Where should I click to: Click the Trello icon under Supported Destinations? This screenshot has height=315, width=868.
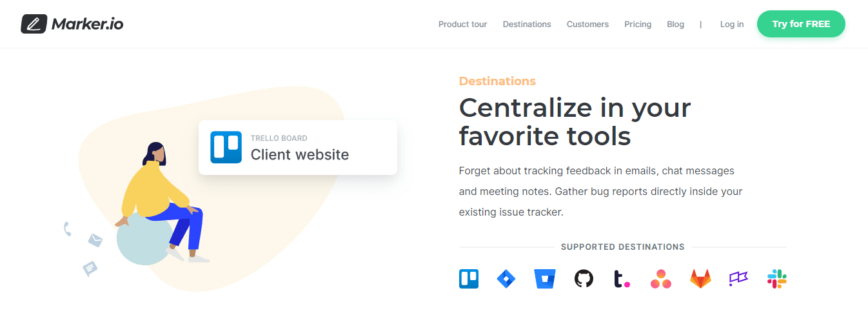(x=469, y=279)
